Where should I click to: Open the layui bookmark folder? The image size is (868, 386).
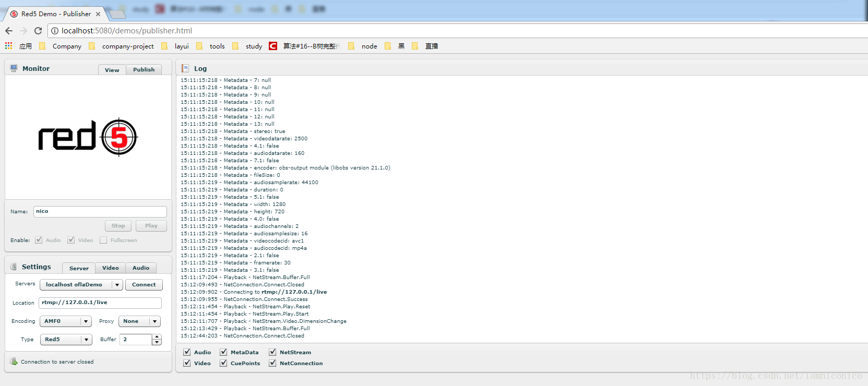click(x=175, y=46)
